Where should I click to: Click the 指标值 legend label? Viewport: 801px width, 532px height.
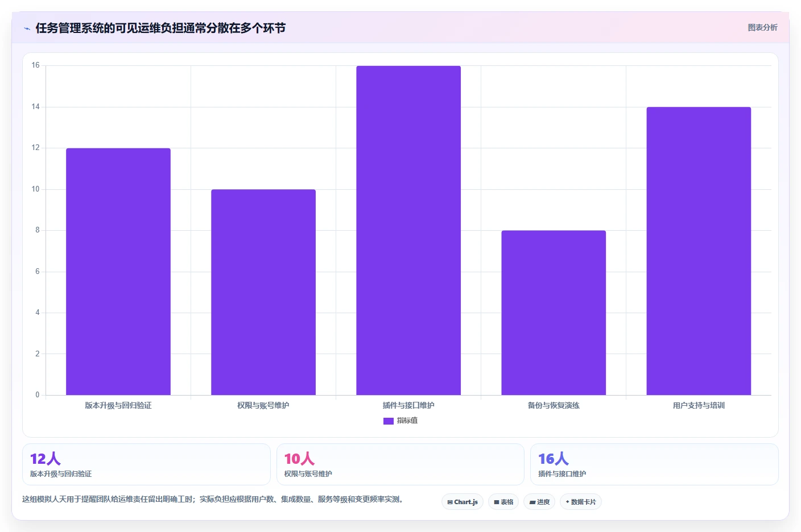(407, 421)
